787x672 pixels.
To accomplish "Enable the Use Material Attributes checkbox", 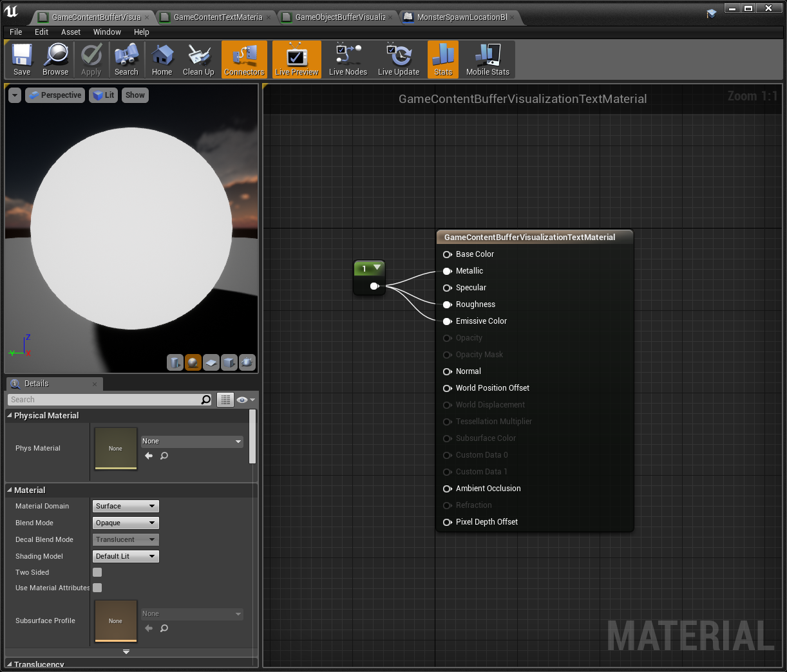I will coord(97,587).
